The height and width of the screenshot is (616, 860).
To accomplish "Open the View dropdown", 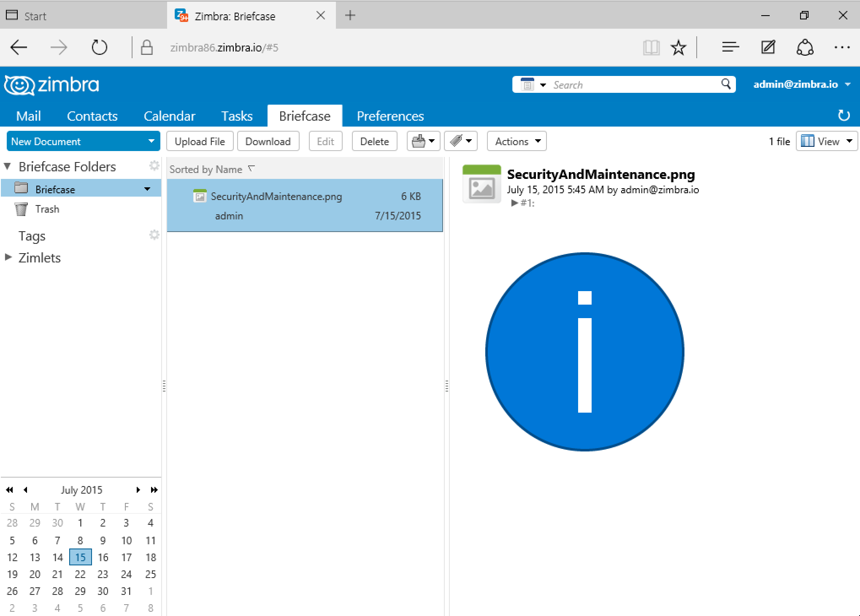I will [x=827, y=141].
